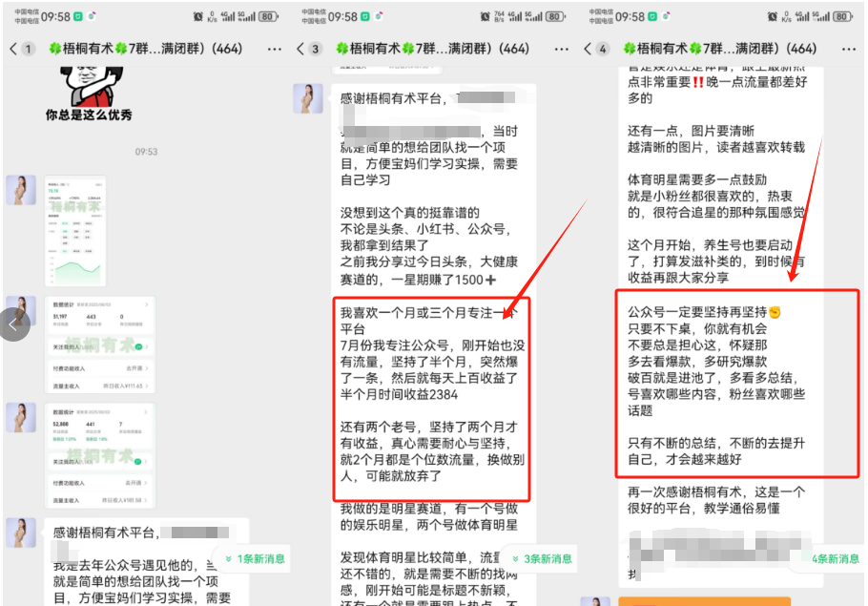Tap the back arrow on the middle chat panel
The height and width of the screenshot is (606, 868).
click(x=300, y=49)
